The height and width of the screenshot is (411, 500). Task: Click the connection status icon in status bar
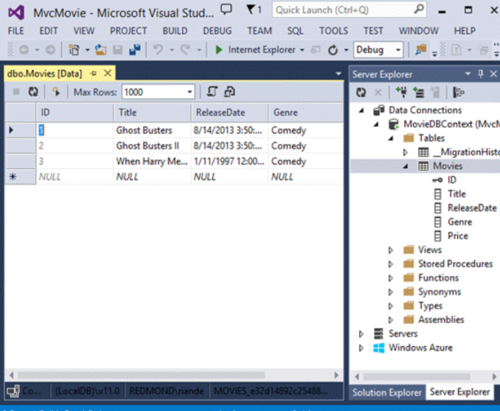(13, 391)
